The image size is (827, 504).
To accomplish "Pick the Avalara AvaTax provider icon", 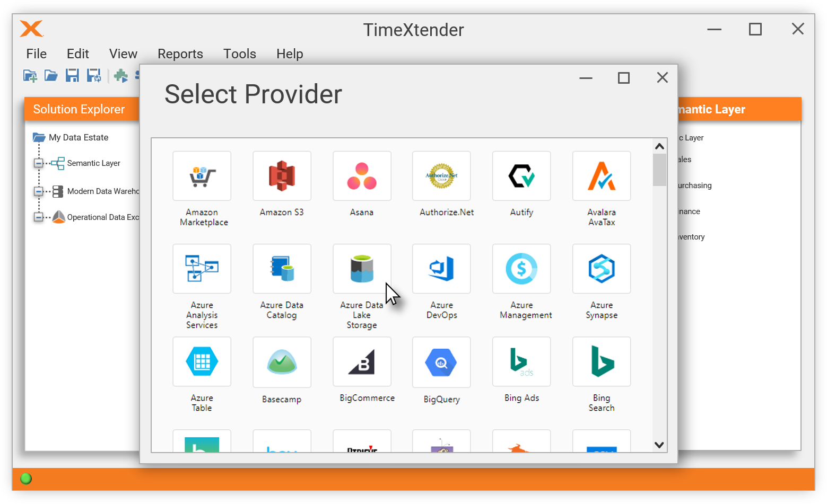I will point(601,176).
